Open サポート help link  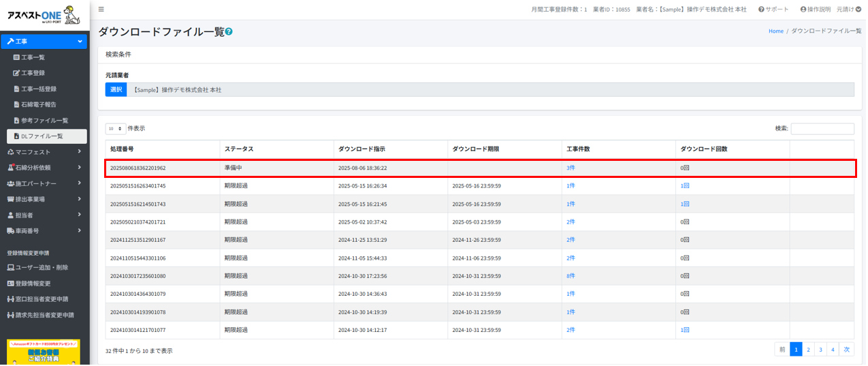click(x=773, y=10)
